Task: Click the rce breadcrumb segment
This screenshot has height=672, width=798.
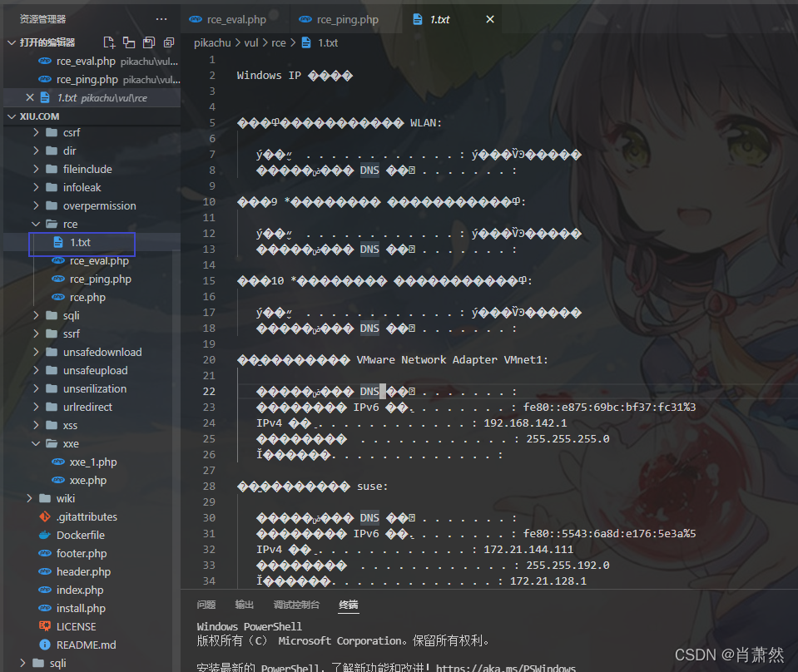Action: point(279,42)
